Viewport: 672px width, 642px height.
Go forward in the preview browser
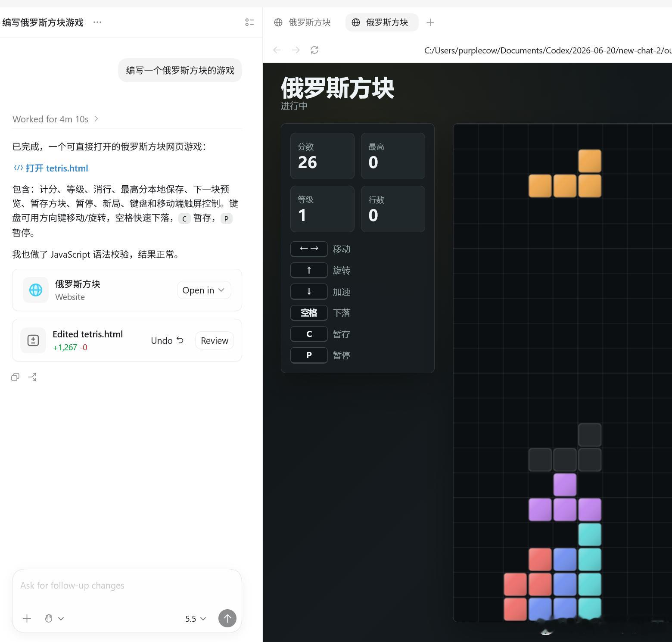(296, 50)
